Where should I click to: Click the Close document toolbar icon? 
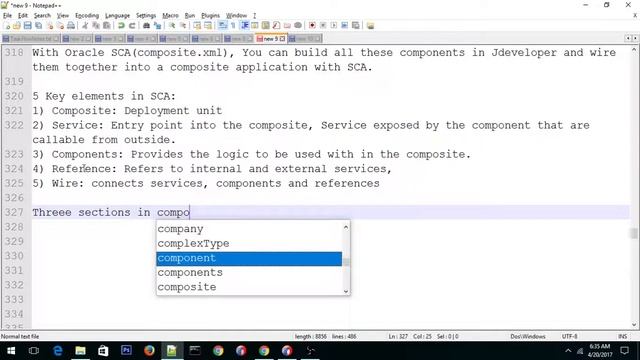click(x=50, y=26)
